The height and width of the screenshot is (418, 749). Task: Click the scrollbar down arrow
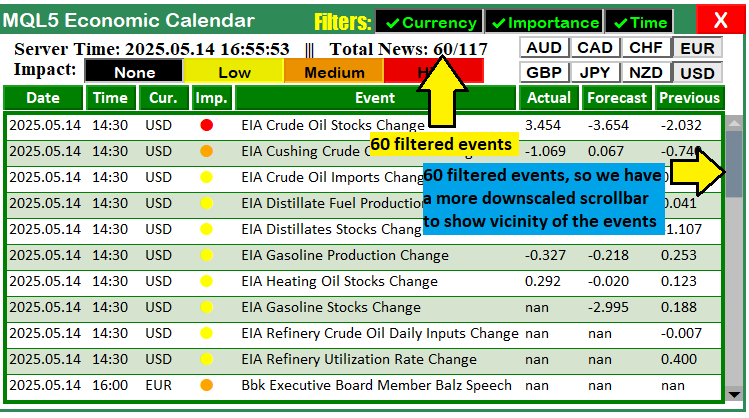click(x=734, y=395)
